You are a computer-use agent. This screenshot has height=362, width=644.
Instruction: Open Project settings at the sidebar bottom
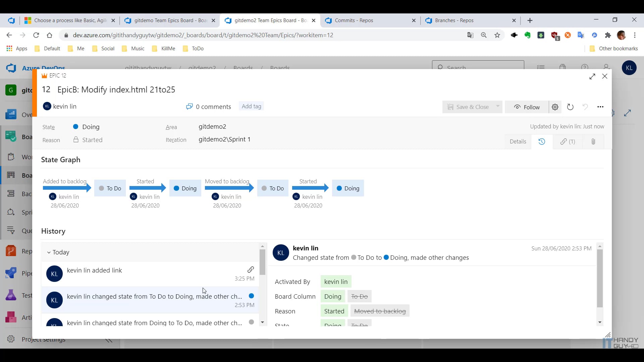click(x=43, y=339)
